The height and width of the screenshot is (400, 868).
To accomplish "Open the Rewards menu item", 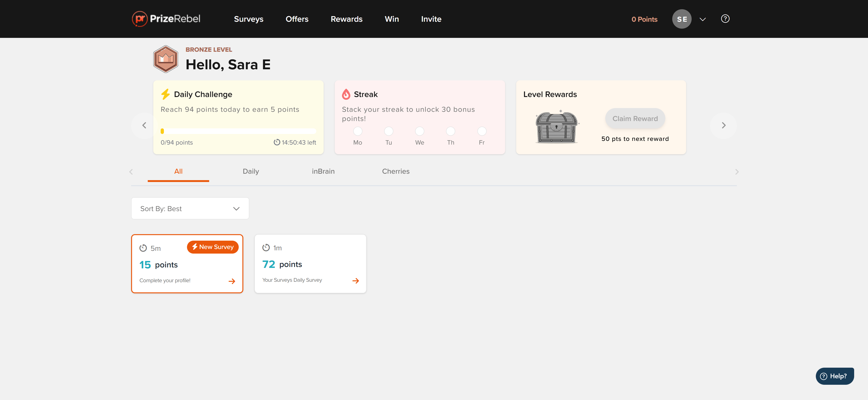I will click(x=346, y=19).
